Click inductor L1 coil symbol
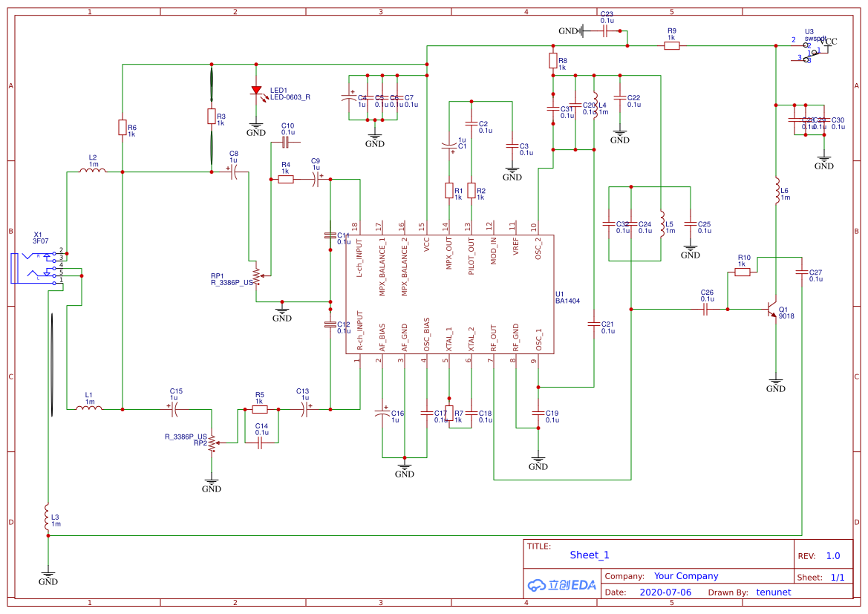The width and height of the screenshot is (868, 614). click(x=88, y=408)
